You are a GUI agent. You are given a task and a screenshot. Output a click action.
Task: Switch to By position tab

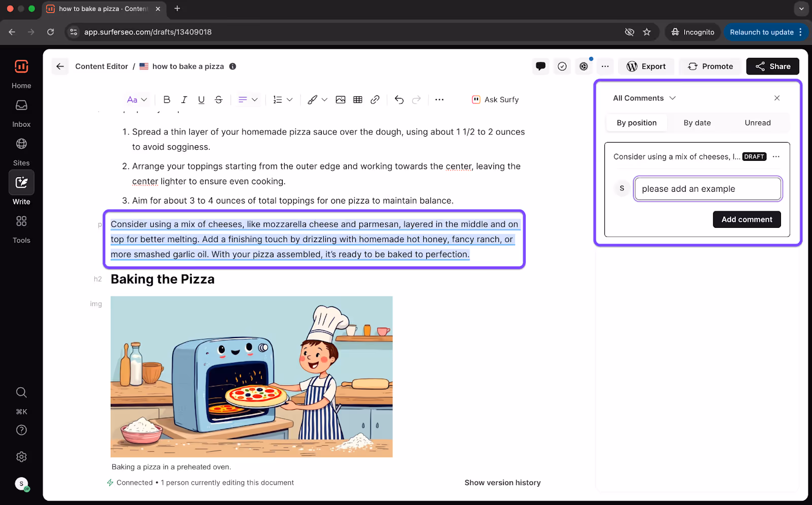coord(636,123)
